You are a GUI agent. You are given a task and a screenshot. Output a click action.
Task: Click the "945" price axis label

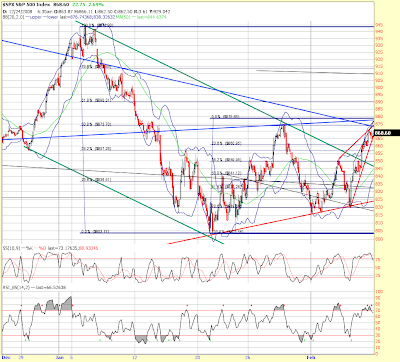coord(379,25)
